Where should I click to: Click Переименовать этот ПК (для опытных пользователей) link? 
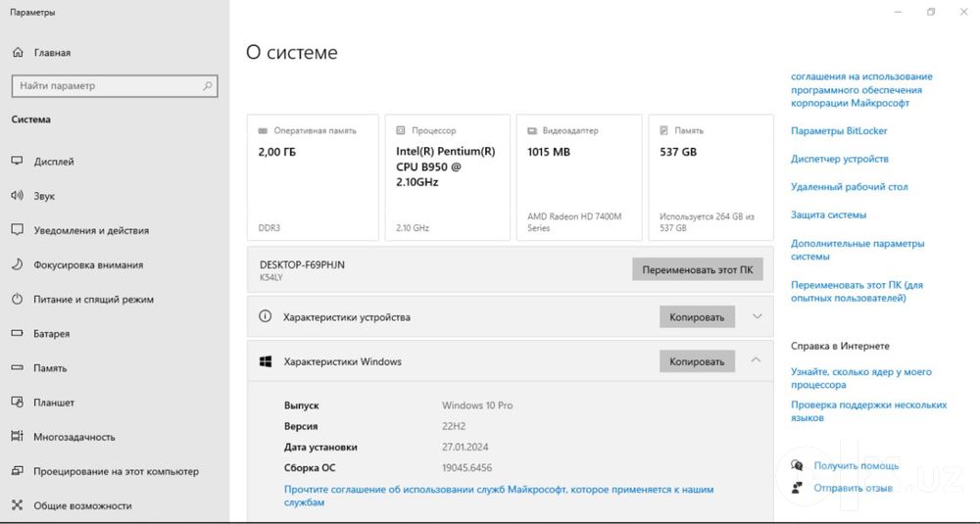857,291
